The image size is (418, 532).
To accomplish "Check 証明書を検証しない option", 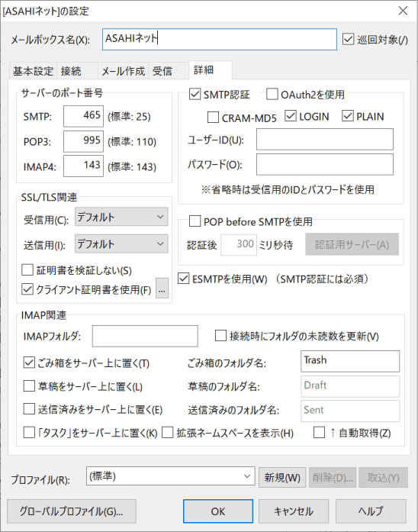I will [27, 270].
